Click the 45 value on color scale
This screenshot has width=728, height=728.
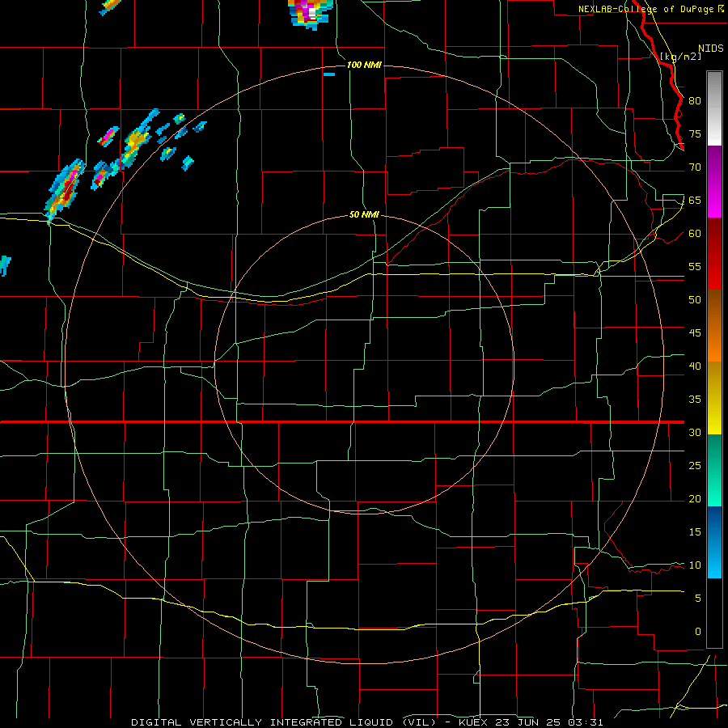point(695,333)
